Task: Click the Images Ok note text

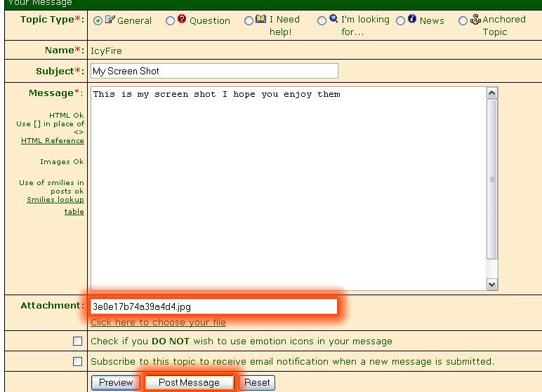Action: 62,161
